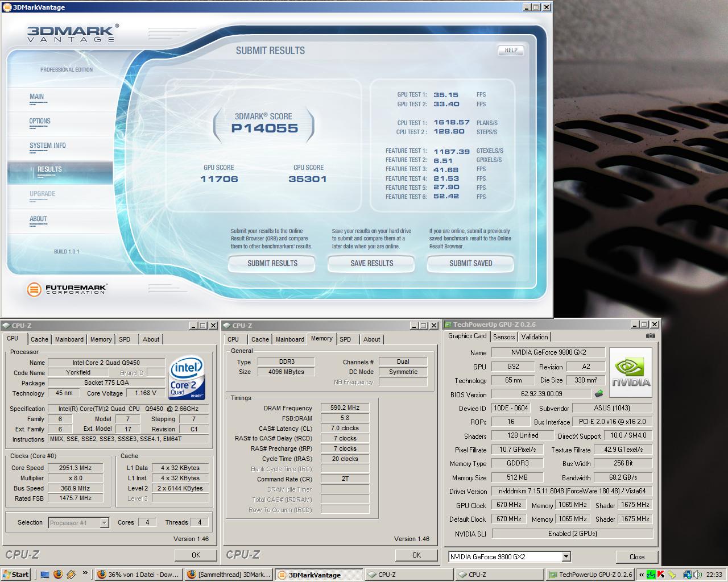Click the Close button in GPU-Z
Screen dimensions: 728x582
(637, 557)
